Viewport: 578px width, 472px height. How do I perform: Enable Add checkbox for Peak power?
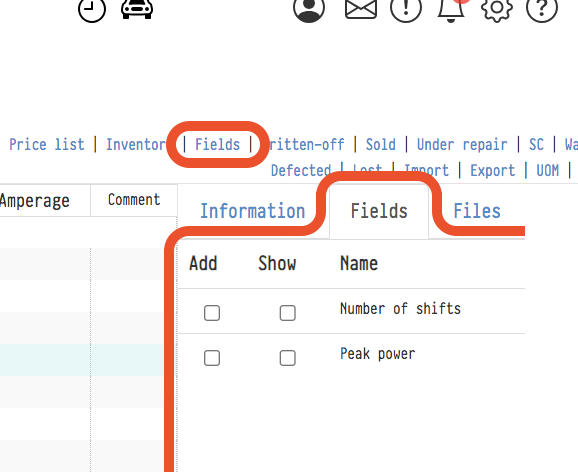(x=212, y=358)
